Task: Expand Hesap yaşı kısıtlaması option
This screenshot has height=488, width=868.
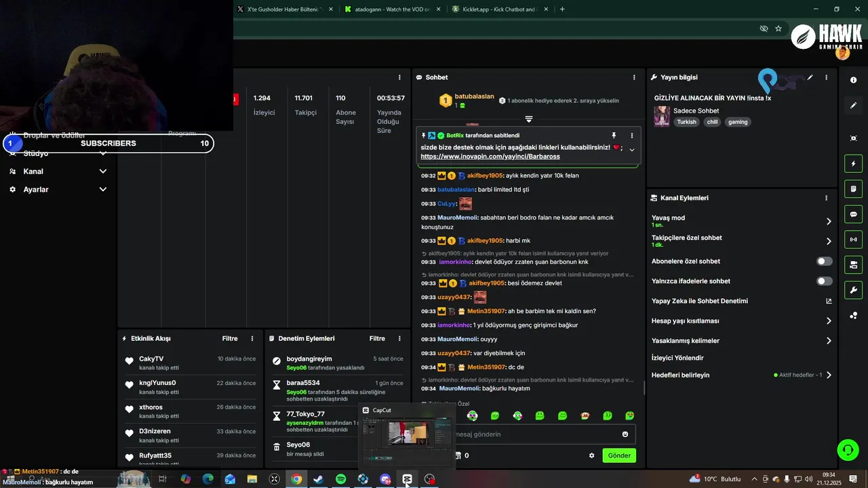Action: pyautogui.click(x=829, y=321)
